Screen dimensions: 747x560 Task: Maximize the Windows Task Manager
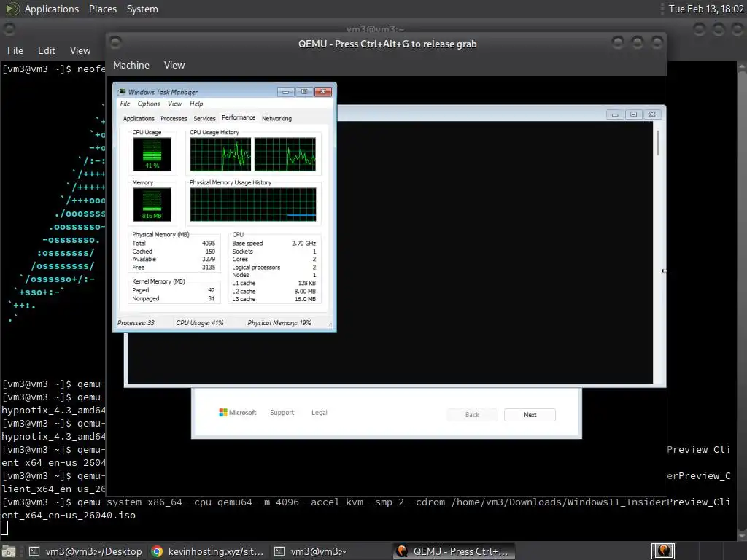tap(304, 91)
